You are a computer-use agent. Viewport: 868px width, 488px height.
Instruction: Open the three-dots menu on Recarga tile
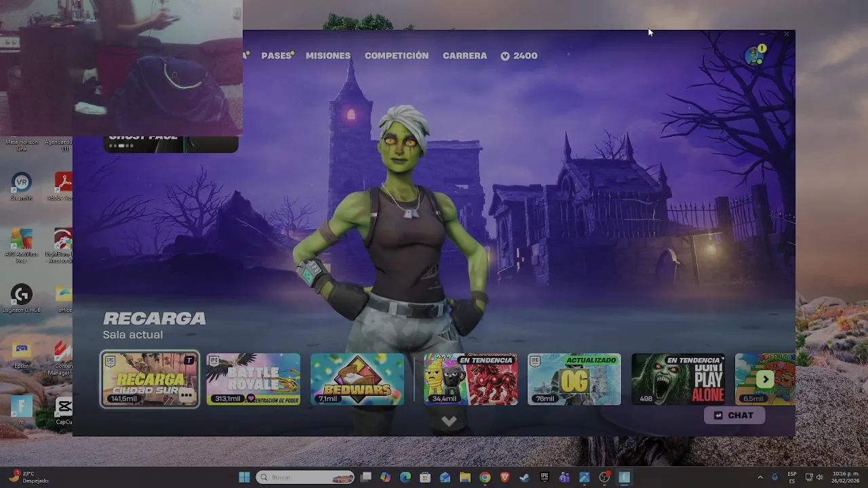tap(186, 395)
